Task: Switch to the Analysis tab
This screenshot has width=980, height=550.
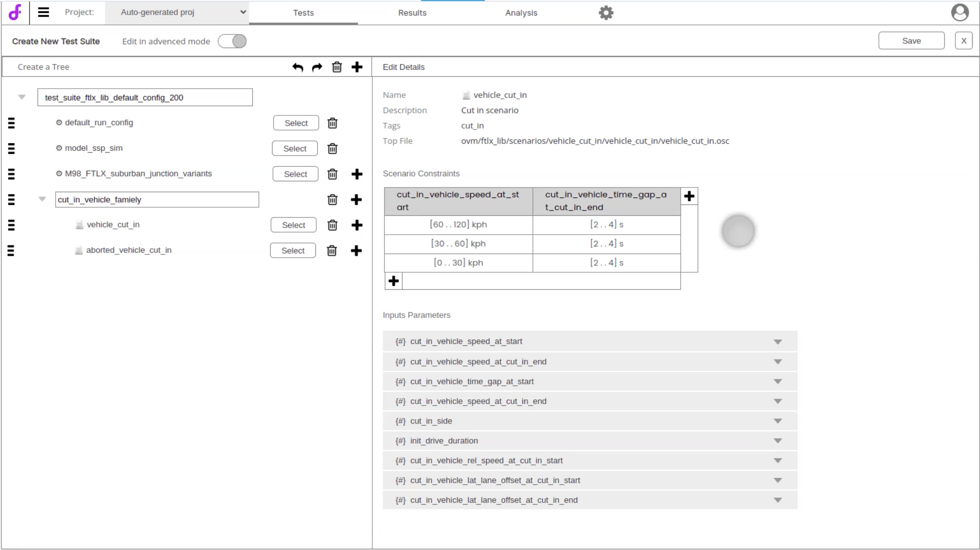Action: click(x=521, y=13)
